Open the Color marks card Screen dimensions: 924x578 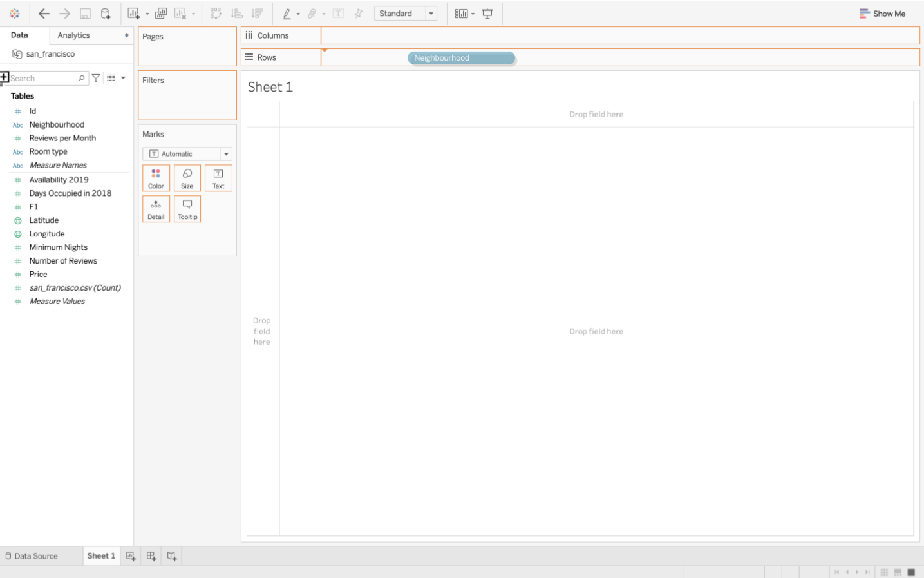click(156, 178)
